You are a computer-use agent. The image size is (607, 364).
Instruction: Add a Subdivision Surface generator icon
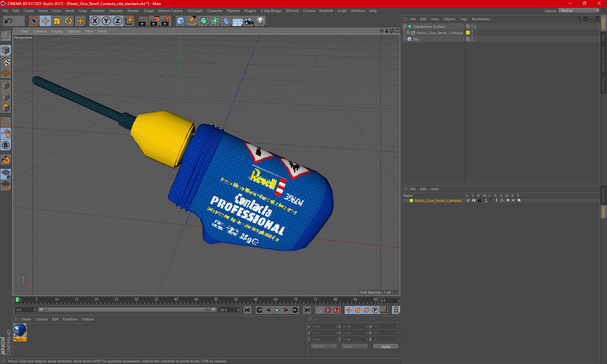pos(204,21)
